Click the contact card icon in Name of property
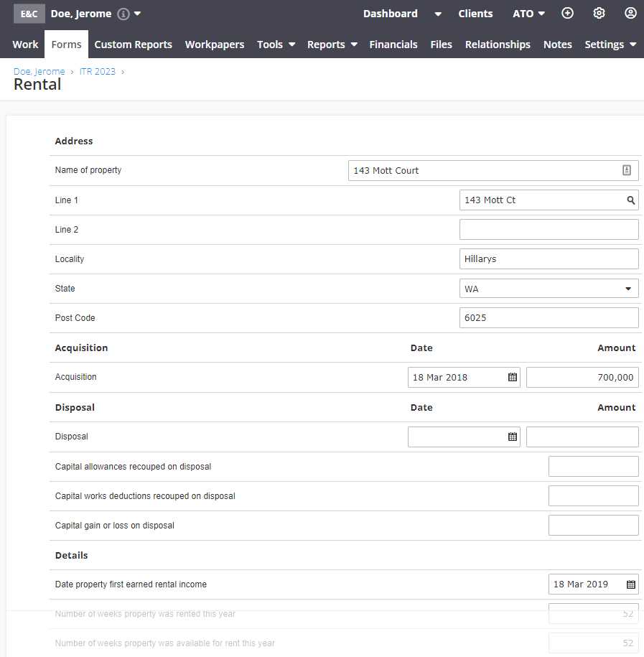Image resolution: width=644 pixels, height=657 pixels. click(x=626, y=170)
